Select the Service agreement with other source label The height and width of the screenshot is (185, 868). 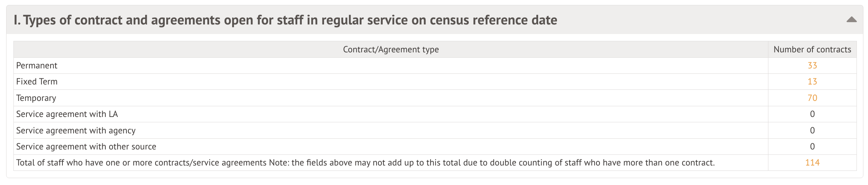tap(86, 147)
